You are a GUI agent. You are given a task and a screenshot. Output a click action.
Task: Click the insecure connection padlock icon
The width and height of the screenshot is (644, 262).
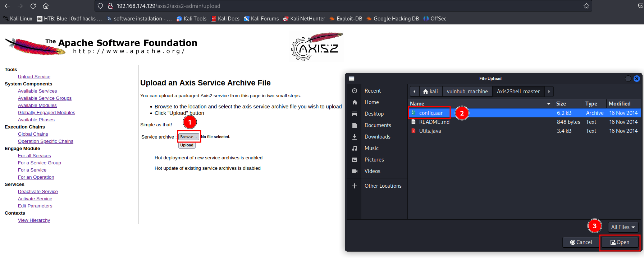[x=110, y=6]
